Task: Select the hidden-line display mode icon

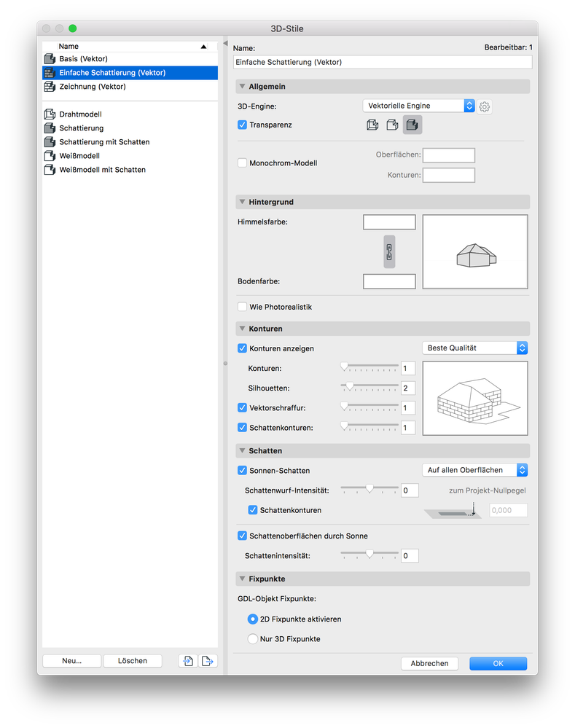Action: coord(393,125)
